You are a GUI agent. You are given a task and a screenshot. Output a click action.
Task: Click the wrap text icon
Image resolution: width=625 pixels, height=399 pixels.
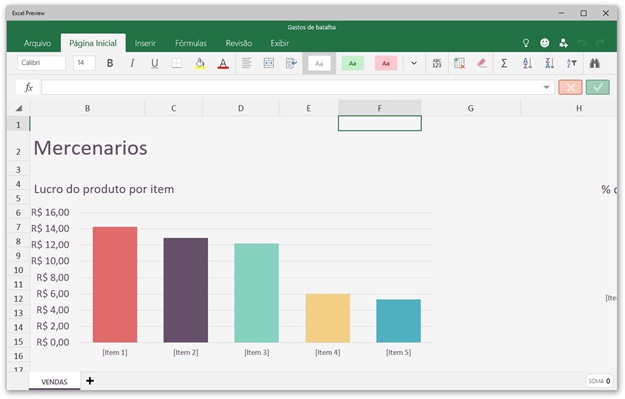[291, 63]
